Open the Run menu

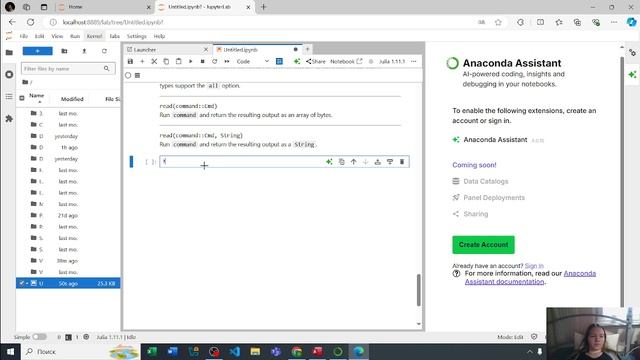pos(75,36)
